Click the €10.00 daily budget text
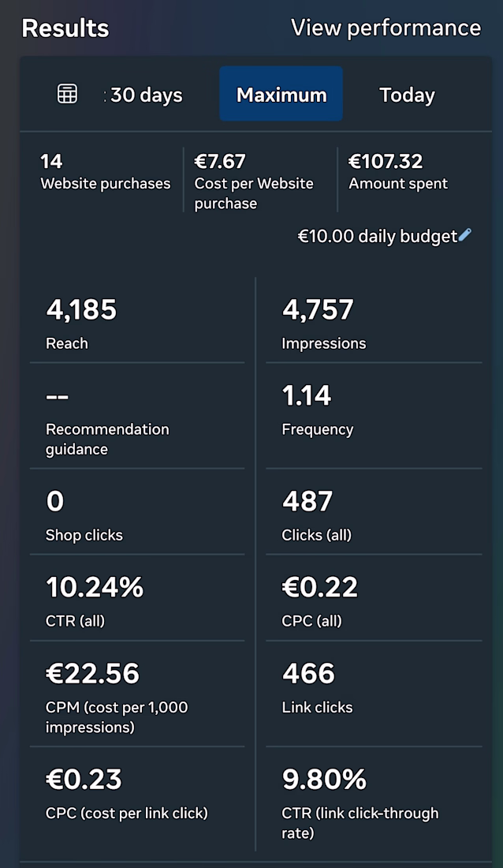Viewport: 503px width, 868px height. [x=377, y=236]
